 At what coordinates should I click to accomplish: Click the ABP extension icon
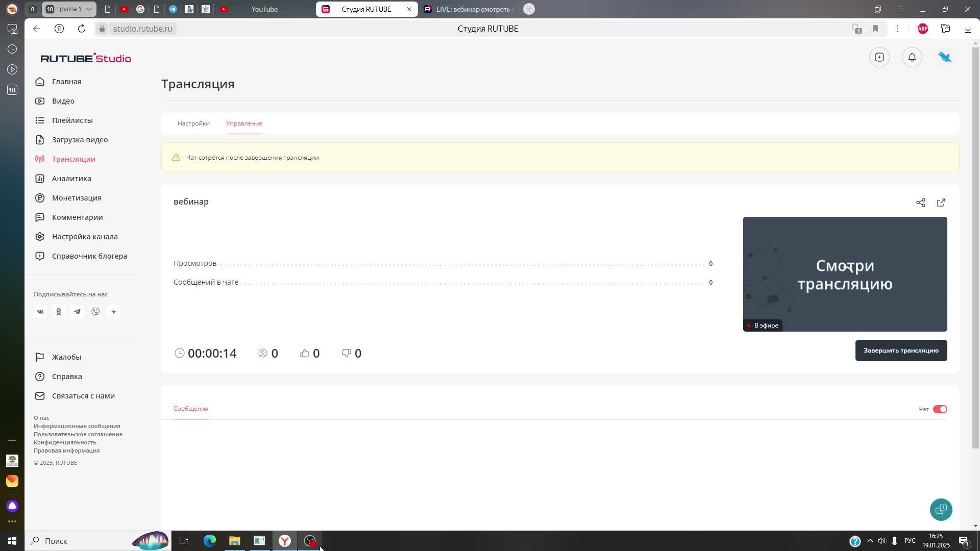click(922, 29)
